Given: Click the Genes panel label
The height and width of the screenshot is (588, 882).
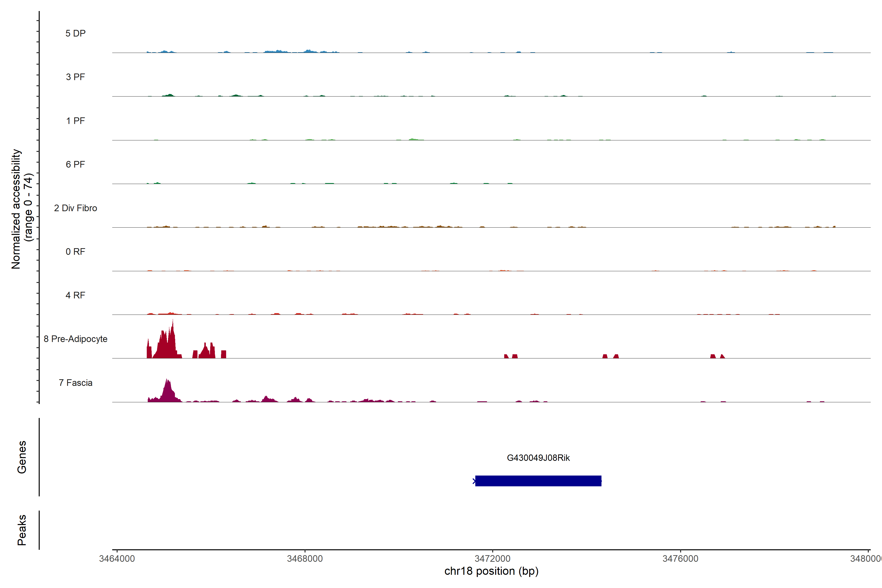Looking at the screenshot, I should coord(22,457).
